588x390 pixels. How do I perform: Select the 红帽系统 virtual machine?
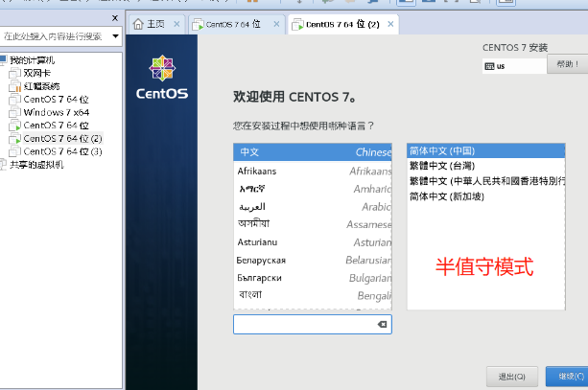41,86
